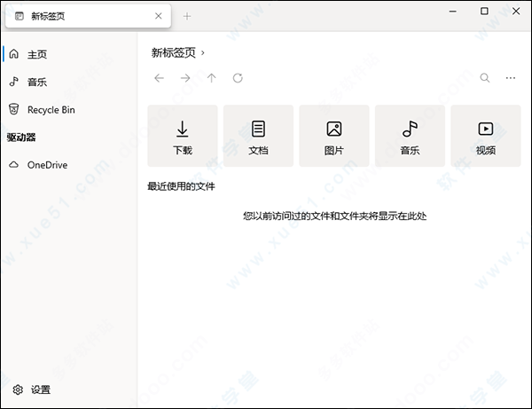Click the recycle bin icon in sidebar

point(13,109)
